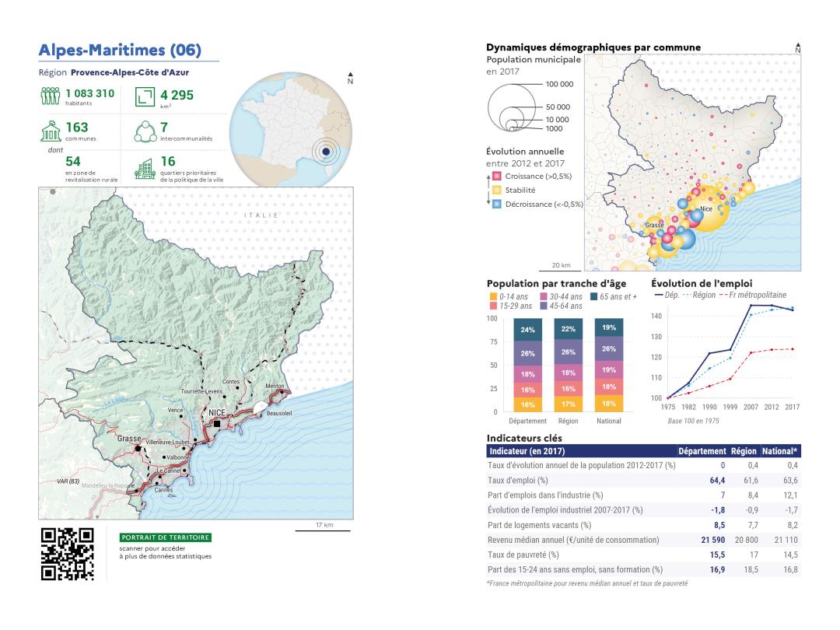Click the 17 km scale bar label
Image resolution: width=840 pixels, height=630 pixels.
[x=324, y=525]
